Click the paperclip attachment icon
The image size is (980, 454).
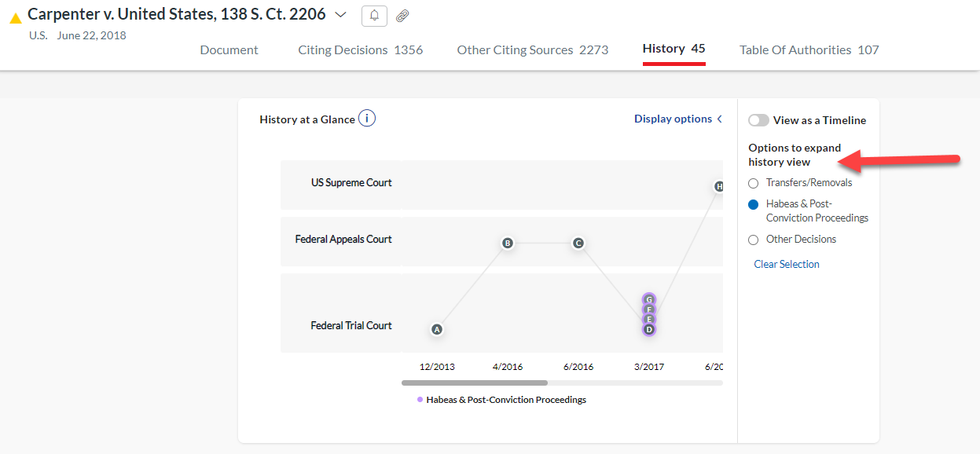coord(402,16)
